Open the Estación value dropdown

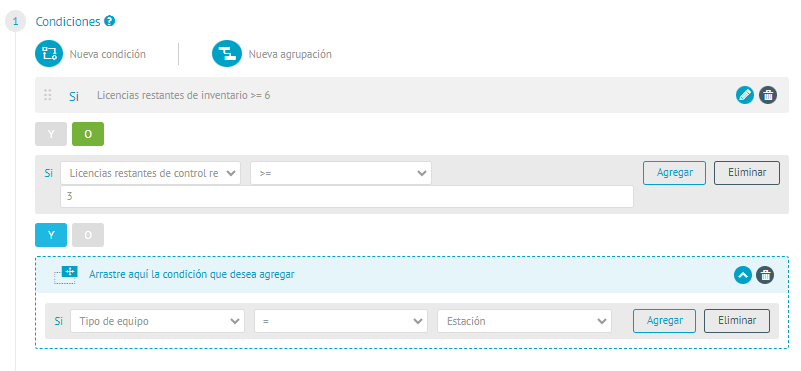click(524, 321)
